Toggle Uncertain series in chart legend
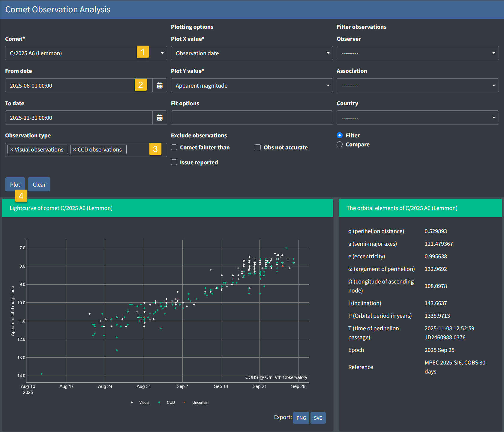The height and width of the screenshot is (432, 504). point(200,402)
